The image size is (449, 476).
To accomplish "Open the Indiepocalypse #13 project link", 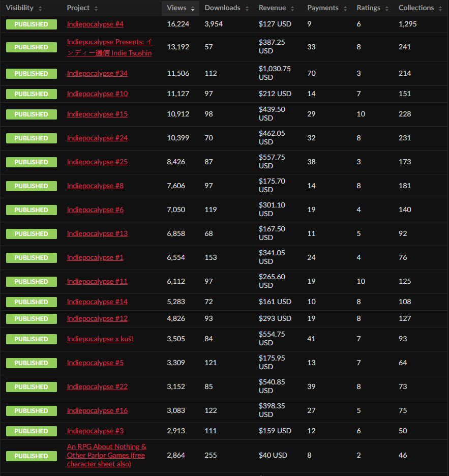I will [x=97, y=234].
